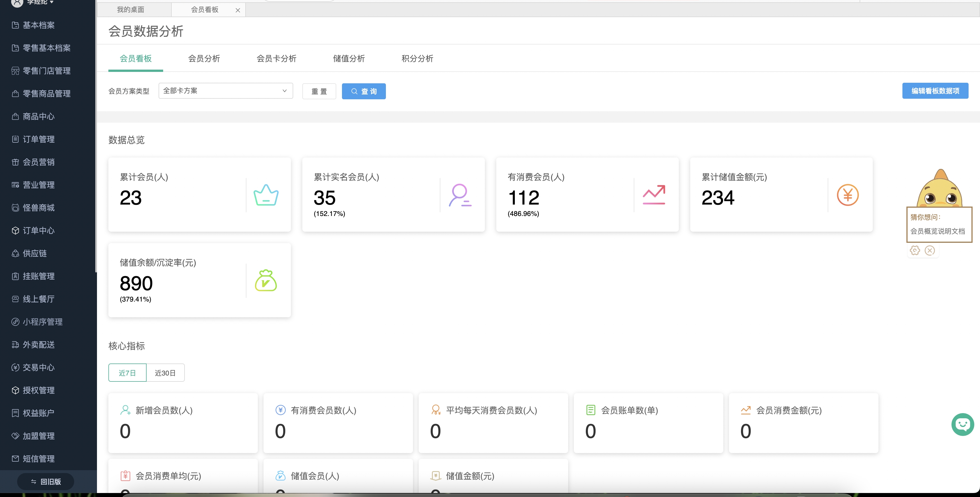Click the 零售门店管理 store icon
The image size is (980, 497).
pyautogui.click(x=15, y=71)
